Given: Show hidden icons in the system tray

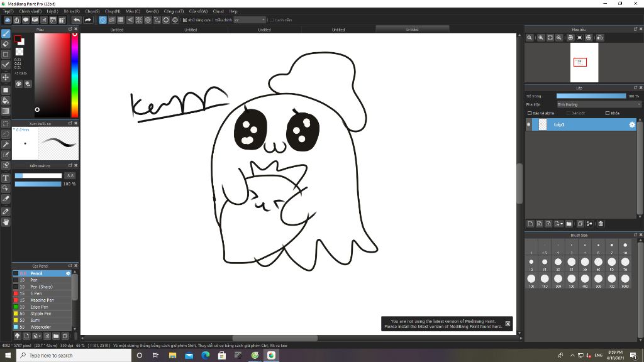Looking at the screenshot, I should point(572,356).
